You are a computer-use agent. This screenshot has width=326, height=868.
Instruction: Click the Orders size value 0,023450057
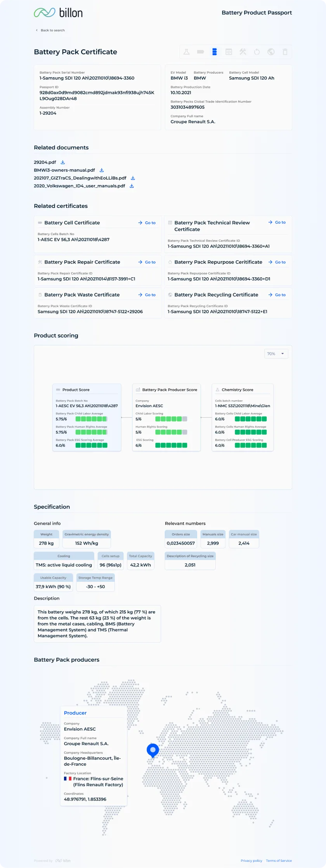tap(181, 543)
